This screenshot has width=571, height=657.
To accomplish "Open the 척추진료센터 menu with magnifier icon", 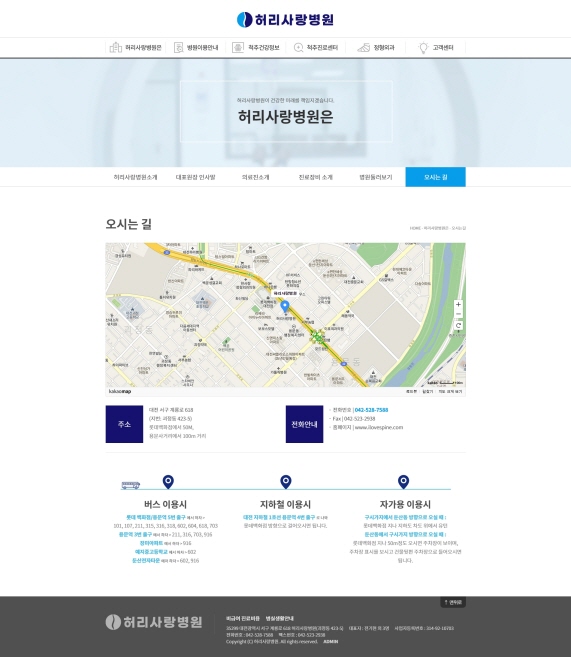I will (315, 47).
